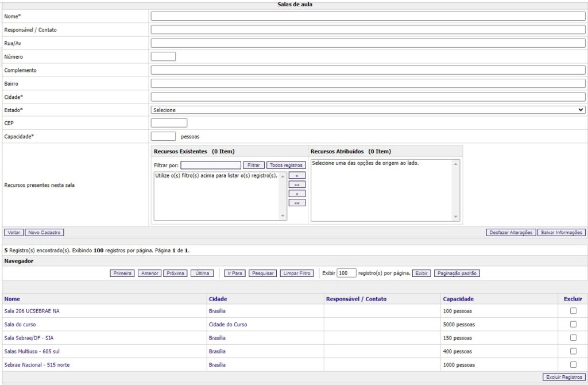Check the Excluir box for Sala 206 UCSEBRAE NA

point(573,311)
